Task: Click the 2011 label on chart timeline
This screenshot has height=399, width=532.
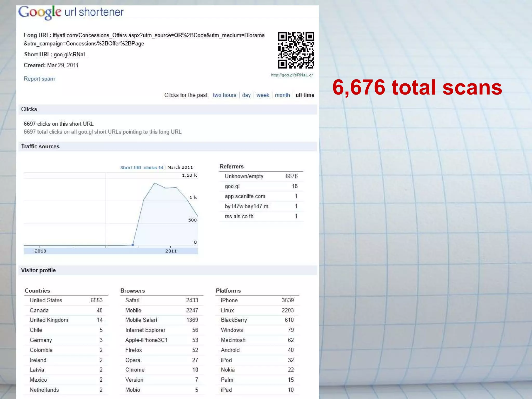Action: click(x=171, y=251)
